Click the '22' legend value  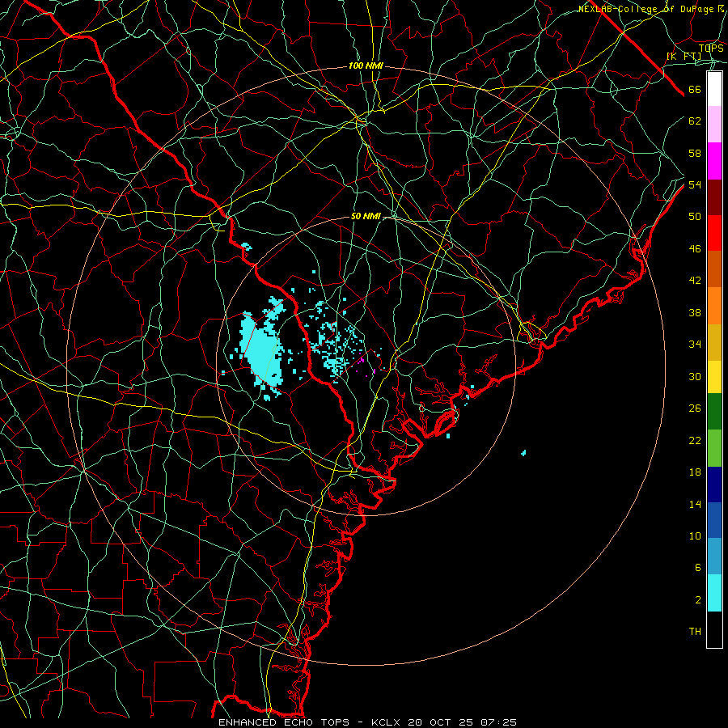(x=695, y=440)
